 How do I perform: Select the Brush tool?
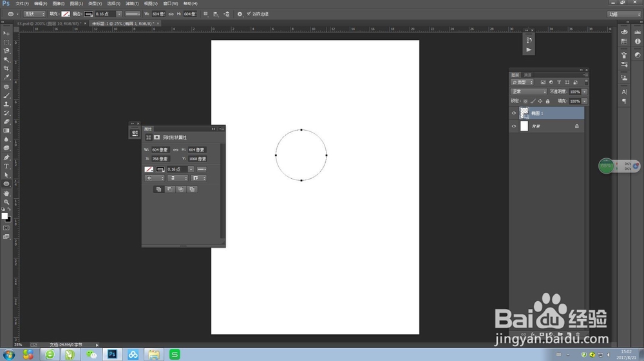(6, 96)
